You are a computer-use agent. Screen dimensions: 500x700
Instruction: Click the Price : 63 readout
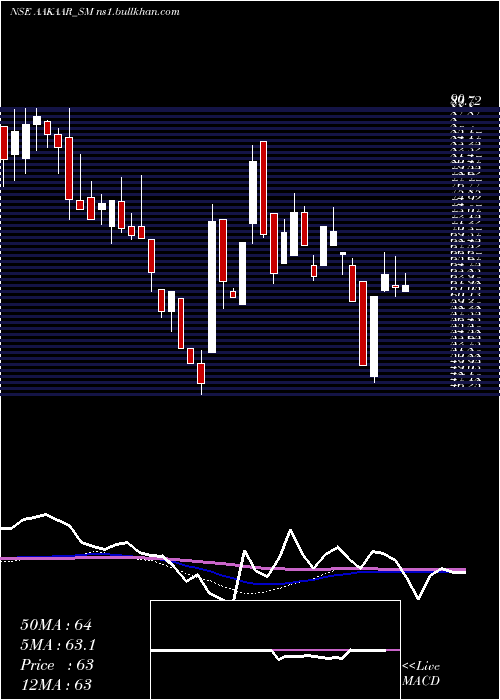[x=57, y=665]
